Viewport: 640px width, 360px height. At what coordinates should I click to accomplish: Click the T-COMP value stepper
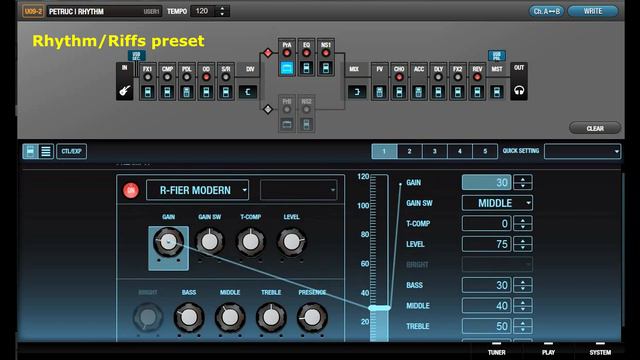[x=523, y=223]
